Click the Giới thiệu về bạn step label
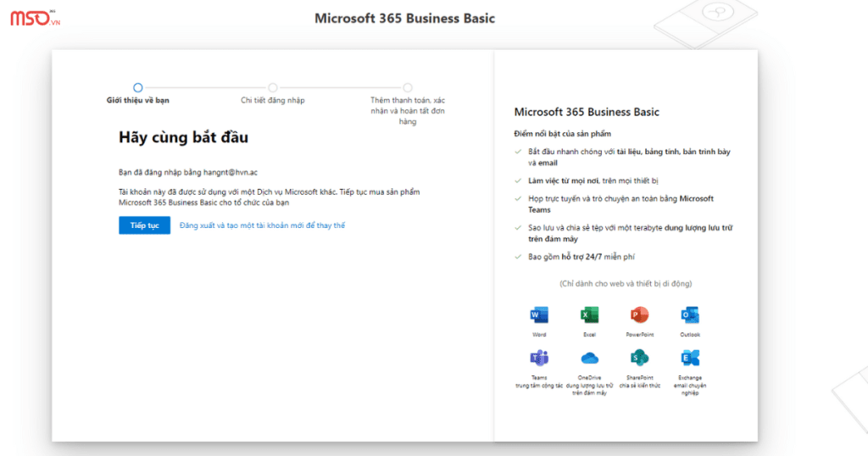 (x=138, y=100)
